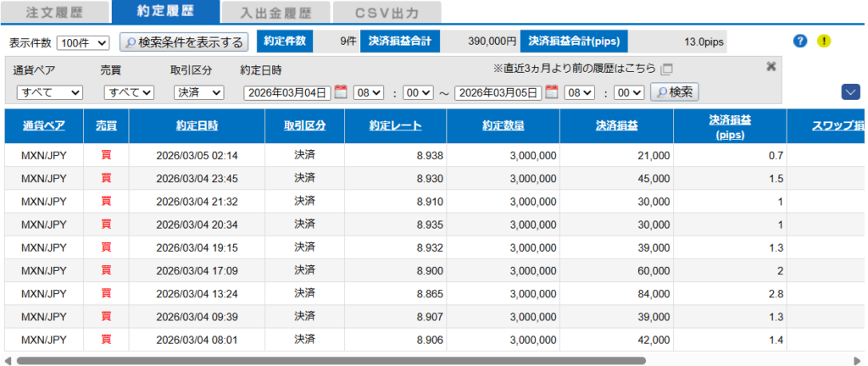Open the 表示件数 100件 dropdown
This screenshot has width=868, height=366.
coord(83,42)
